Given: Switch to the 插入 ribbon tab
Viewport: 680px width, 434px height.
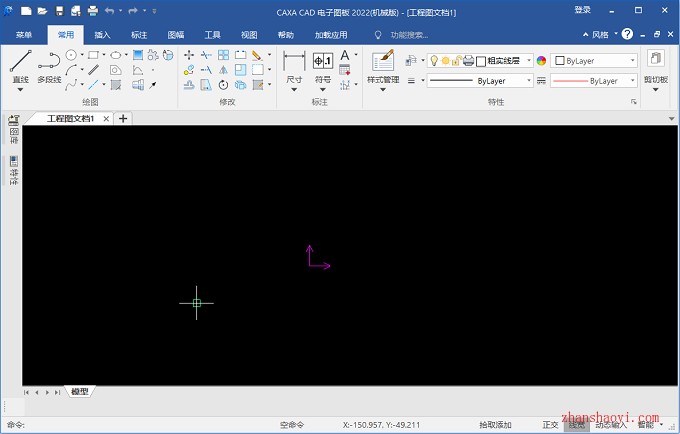Looking at the screenshot, I should [102, 35].
